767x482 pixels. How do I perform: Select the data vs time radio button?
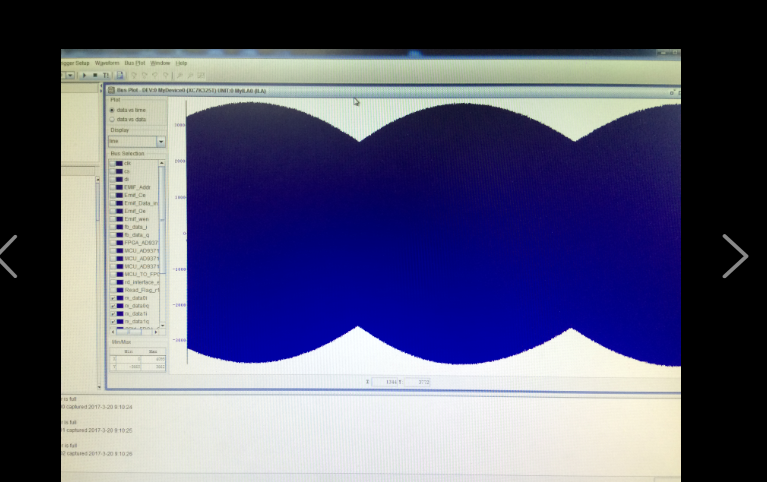point(112,110)
